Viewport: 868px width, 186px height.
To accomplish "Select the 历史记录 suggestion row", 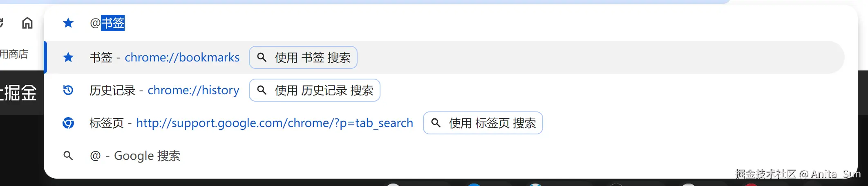I will coord(445,90).
